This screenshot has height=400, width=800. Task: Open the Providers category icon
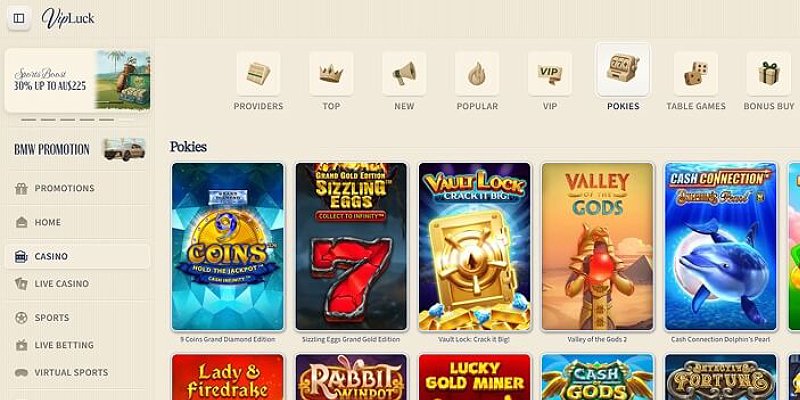click(258, 73)
